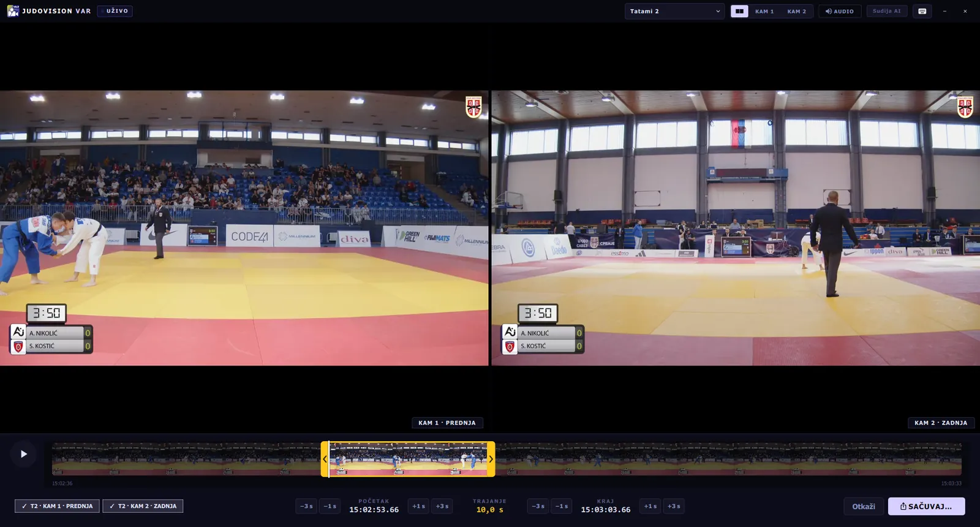Screen dimensions: 980x527
Task: Shift end back 3 seconds
Action: (x=538, y=506)
